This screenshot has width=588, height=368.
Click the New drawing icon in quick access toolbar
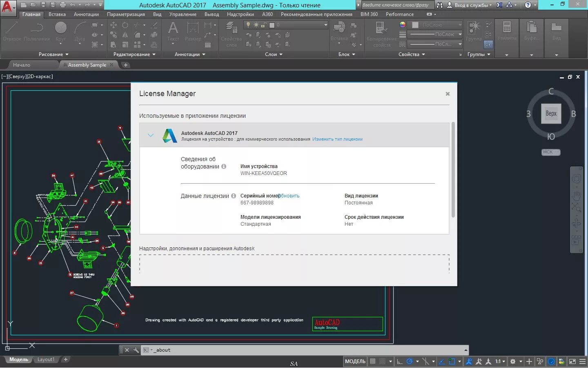[24, 5]
